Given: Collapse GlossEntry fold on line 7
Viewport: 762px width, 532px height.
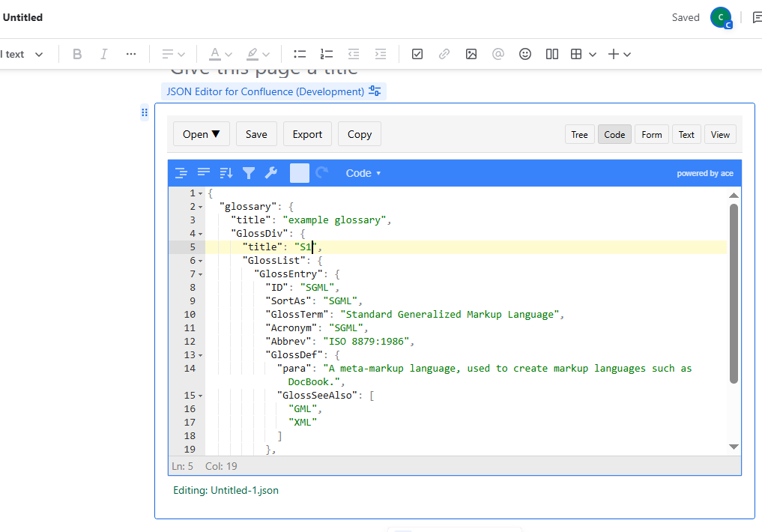Looking at the screenshot, I should [x=200, y=274].
